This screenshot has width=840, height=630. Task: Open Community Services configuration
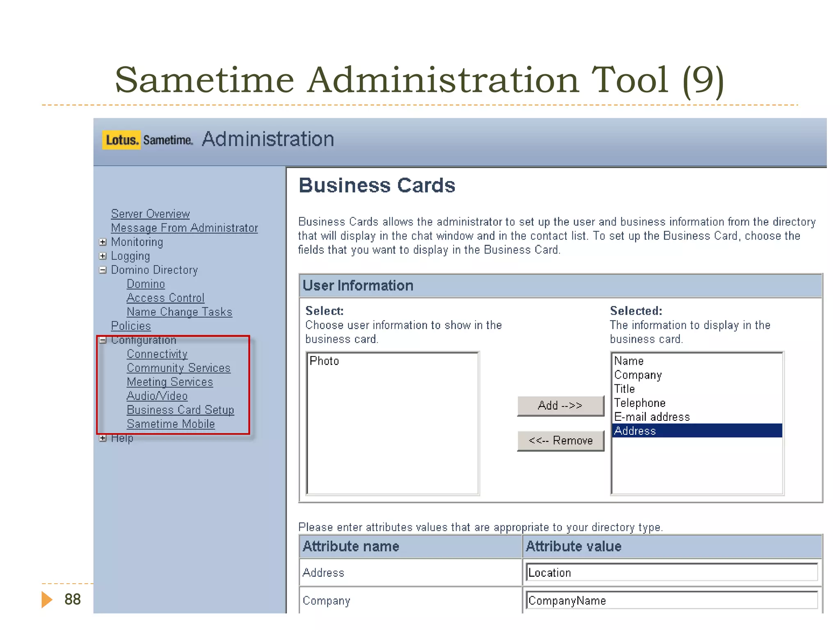point(178,368)
